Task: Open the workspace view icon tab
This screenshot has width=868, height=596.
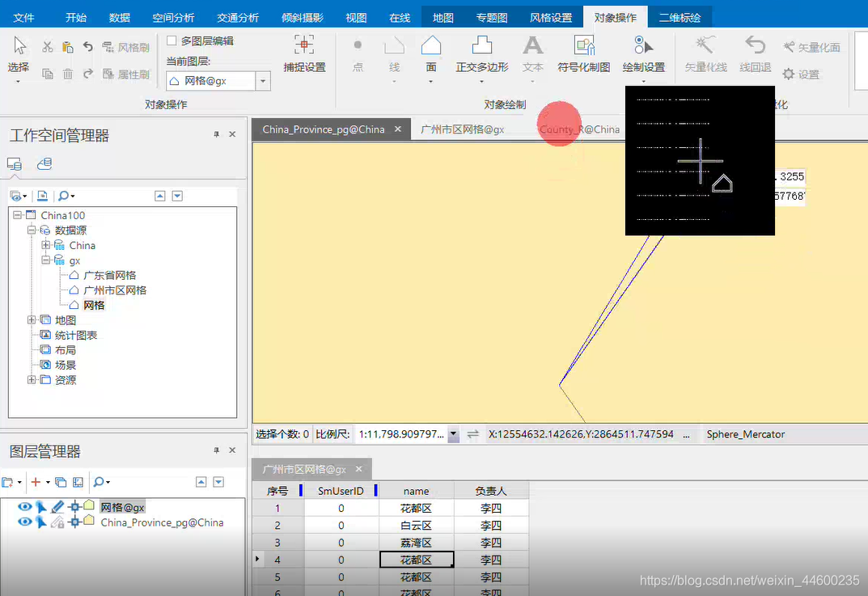Action: click(15, 164)
